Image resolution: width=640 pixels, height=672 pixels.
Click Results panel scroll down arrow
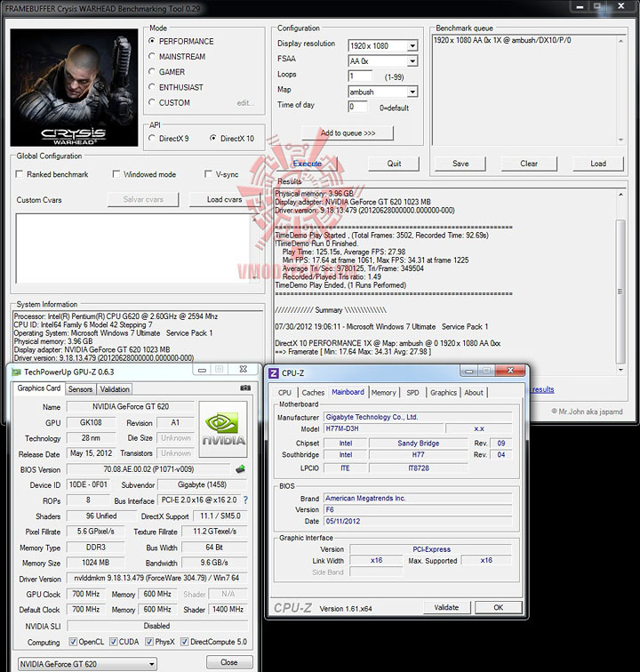[x=620, y=370]
